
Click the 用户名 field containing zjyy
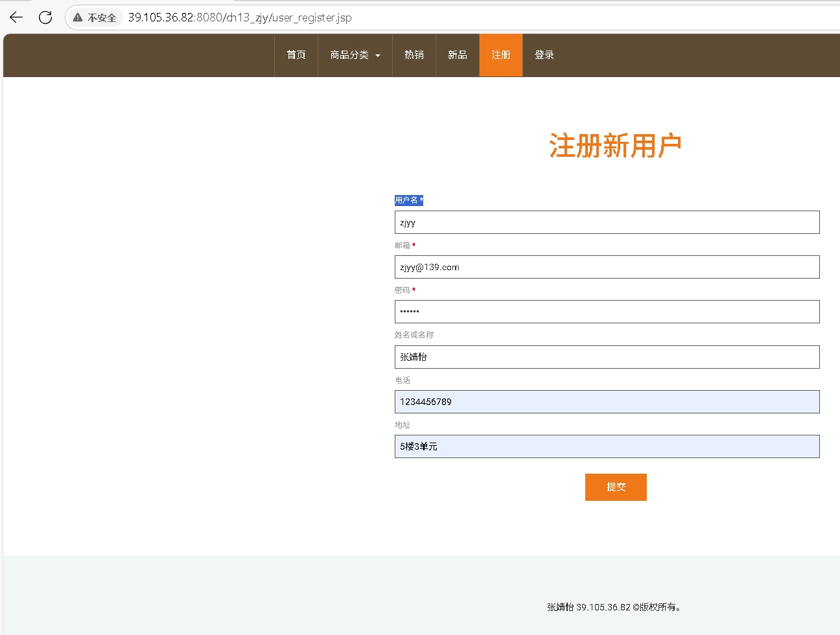click(607, 222)
